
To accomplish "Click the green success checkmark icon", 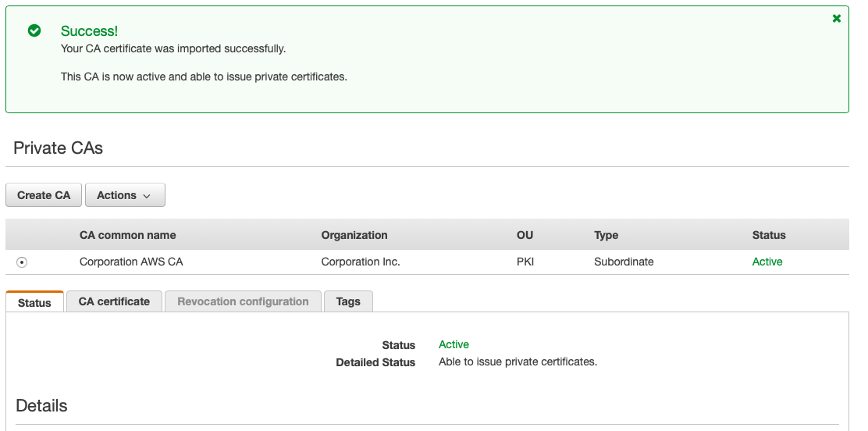I will tap(34, 30).
